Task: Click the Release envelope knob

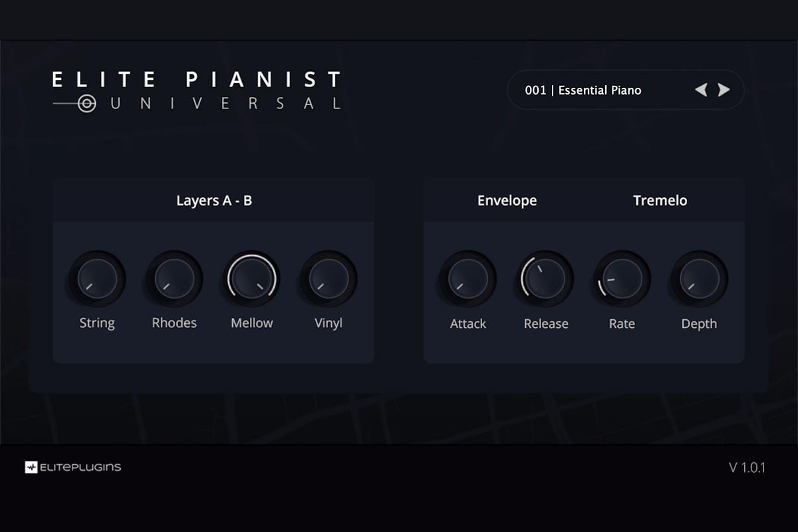Action: (545, 279)
